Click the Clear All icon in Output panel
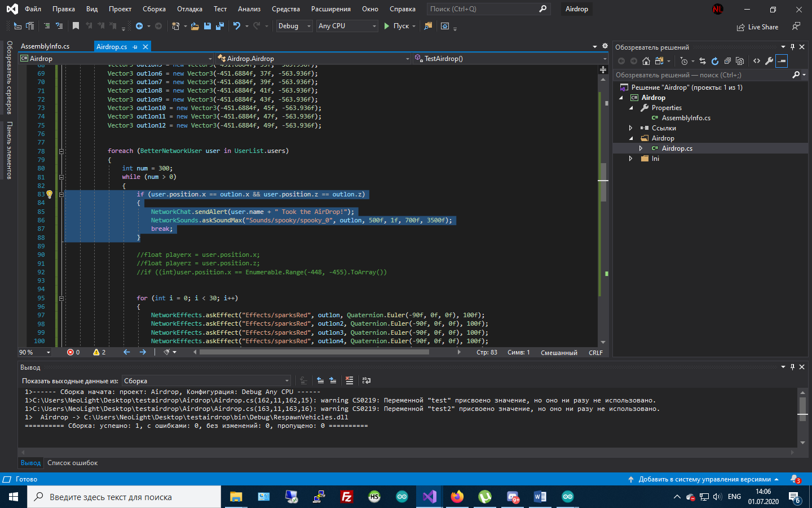 350,380
